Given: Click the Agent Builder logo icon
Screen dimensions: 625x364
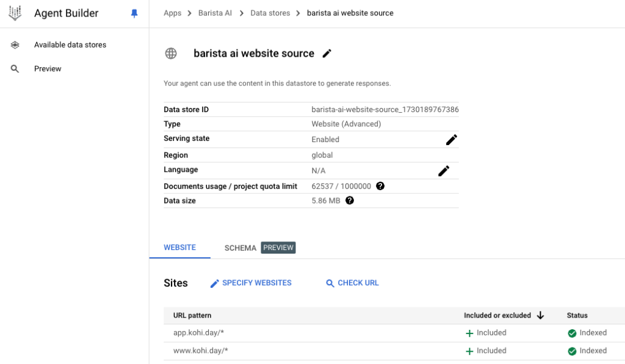Looking at the screenshot, I should point(15,13).
